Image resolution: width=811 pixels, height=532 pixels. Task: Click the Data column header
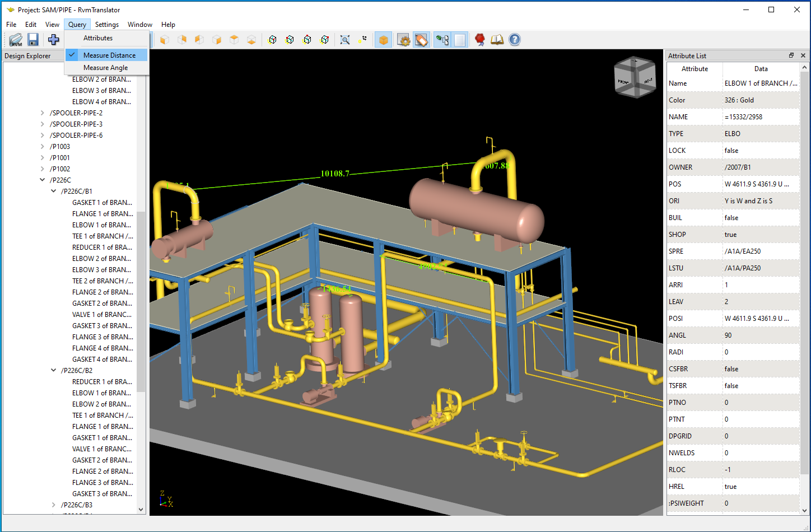coord(761,69)
